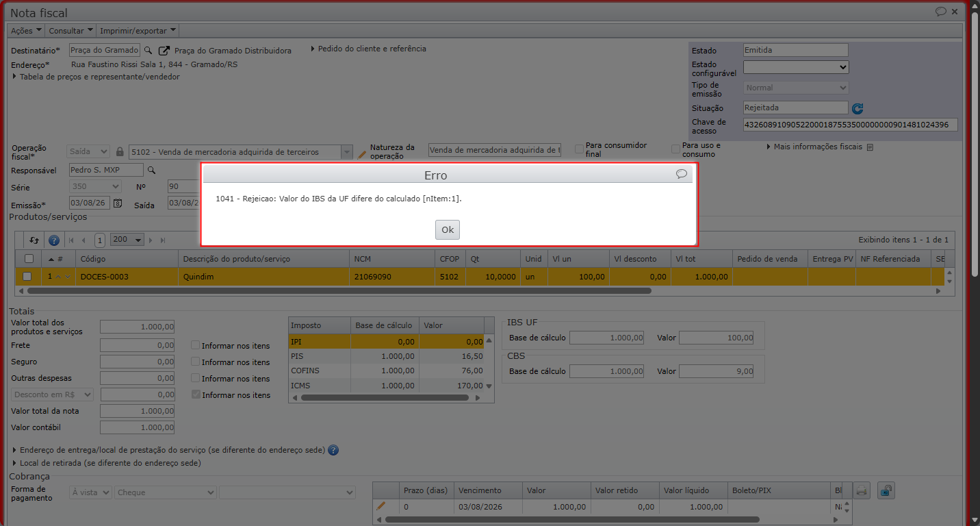Go to first page of products grid
980x526 pixels.
tap(72, 240)
